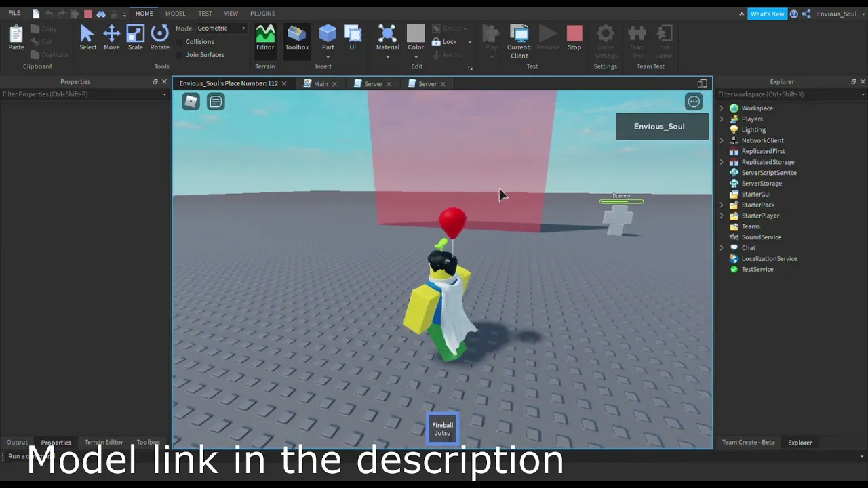The height and width of the screenshot is (488, 868).
Task: Click the What's New button
Action: (x=767, y=14)
